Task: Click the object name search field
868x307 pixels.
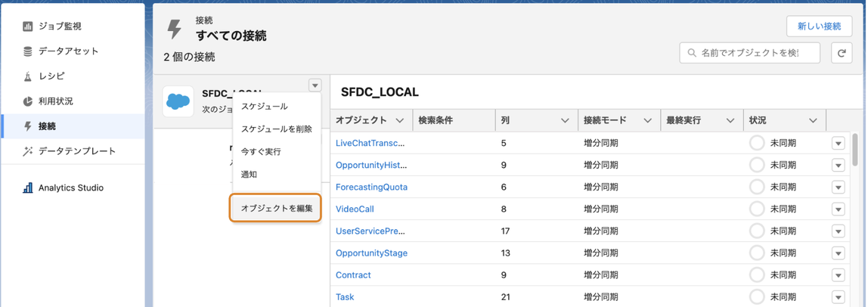Action: (749, 53)
